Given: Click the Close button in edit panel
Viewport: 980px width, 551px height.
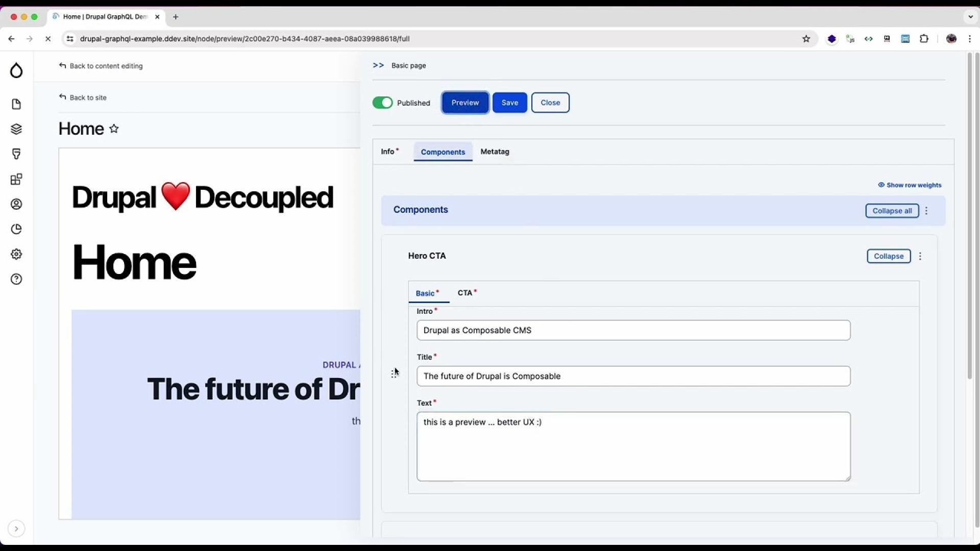Looking at the screenshot, I should pyautogui.click(x=550, y=103).
